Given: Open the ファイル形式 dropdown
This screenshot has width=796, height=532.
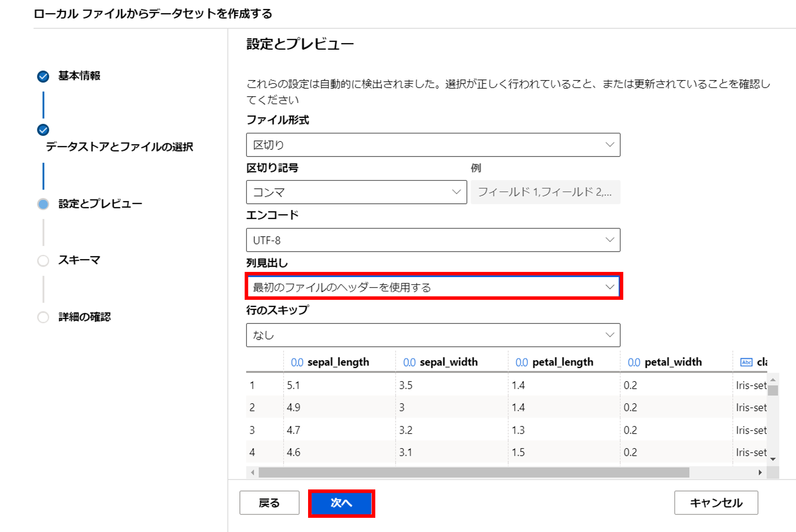Looking at the screenshot, I should click(433, 145).
